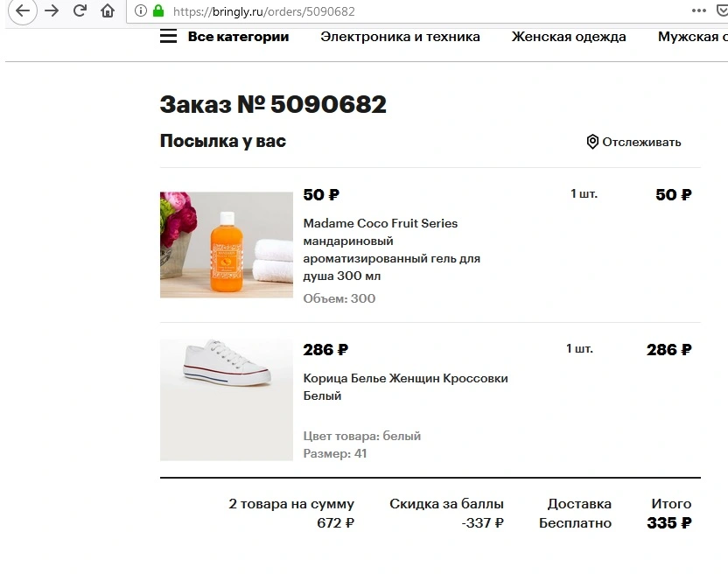Click the Бесплатно delivery value

(575, 523)
